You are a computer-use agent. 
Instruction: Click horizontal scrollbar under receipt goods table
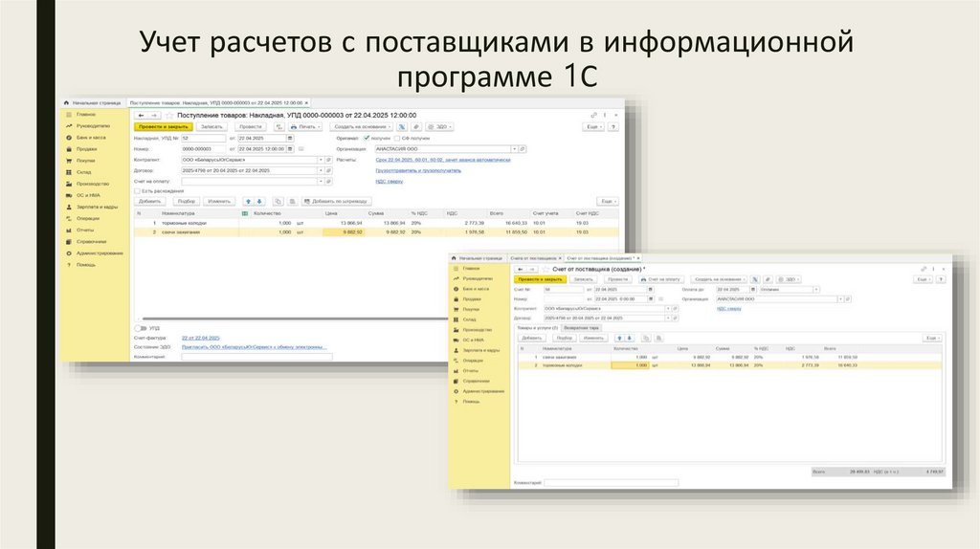[x=294, y=319]
